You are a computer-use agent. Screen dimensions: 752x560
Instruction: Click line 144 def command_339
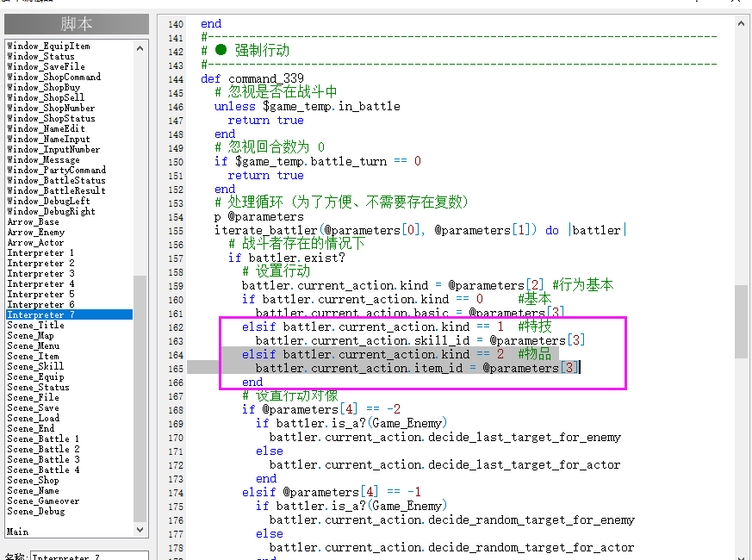point(252,78)
